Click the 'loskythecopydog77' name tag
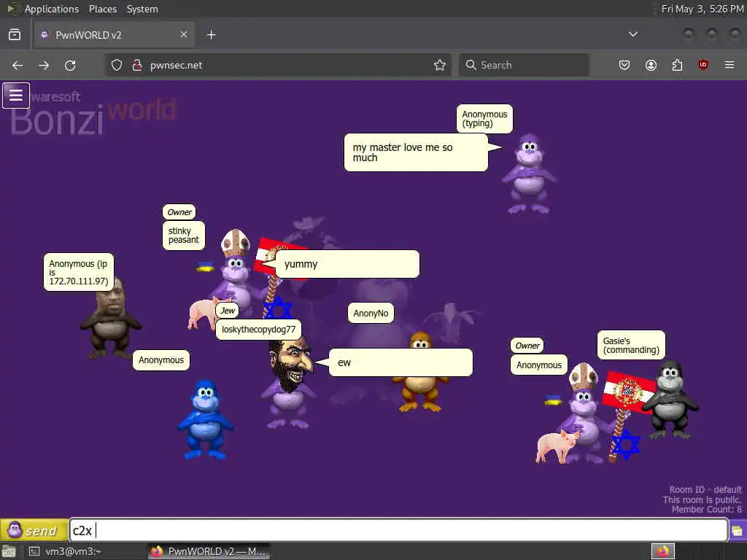 (x=258, y=330)
